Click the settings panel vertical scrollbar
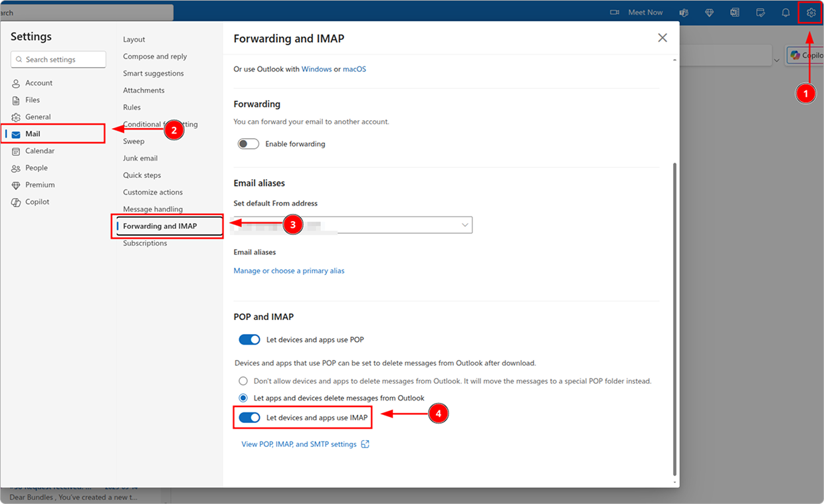 (x=674, y=319)
